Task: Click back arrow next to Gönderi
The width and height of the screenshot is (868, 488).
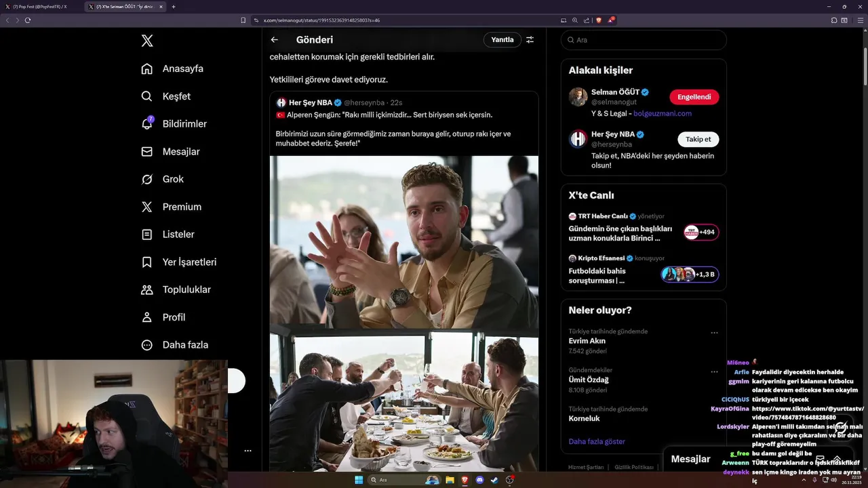Action: (x=274, y=40)
